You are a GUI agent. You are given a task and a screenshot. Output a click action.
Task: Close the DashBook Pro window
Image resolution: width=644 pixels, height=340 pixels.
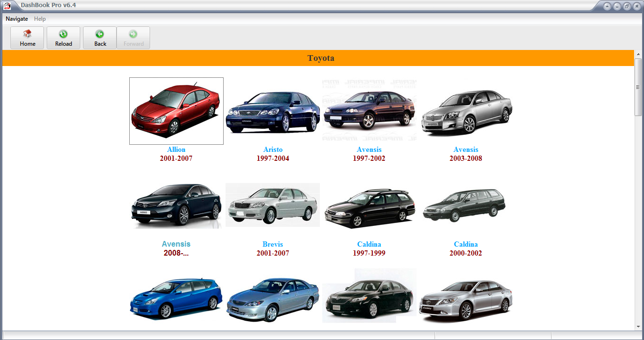point(636,6)
